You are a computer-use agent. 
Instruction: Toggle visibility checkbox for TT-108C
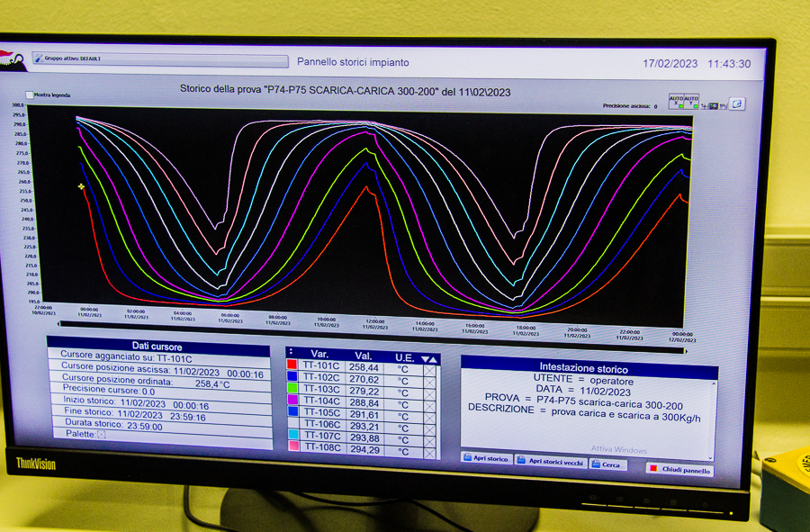pos(430,454)
